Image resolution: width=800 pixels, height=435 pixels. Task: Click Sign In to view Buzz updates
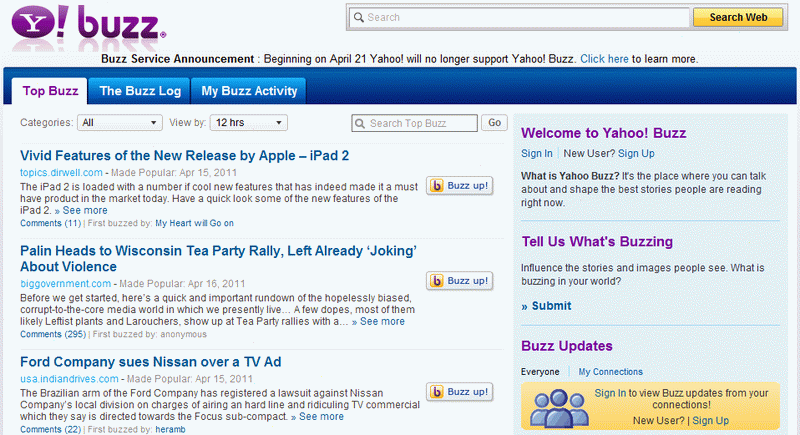610,393
